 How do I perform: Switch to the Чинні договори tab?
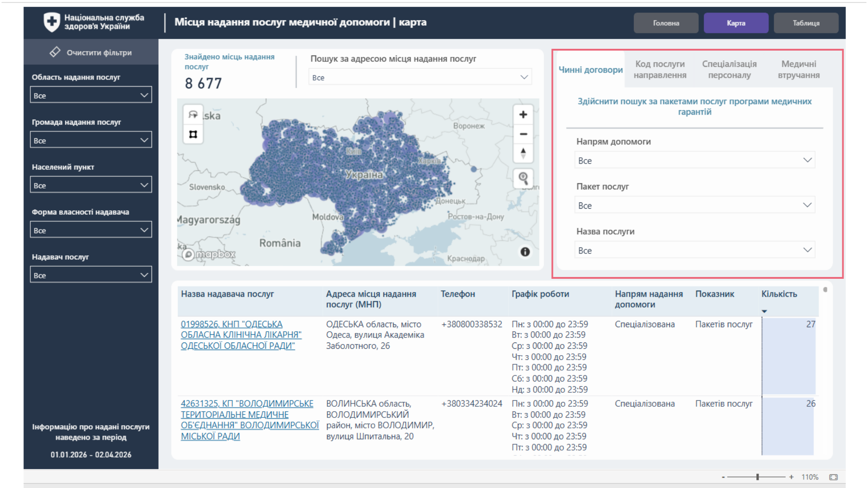590,70
